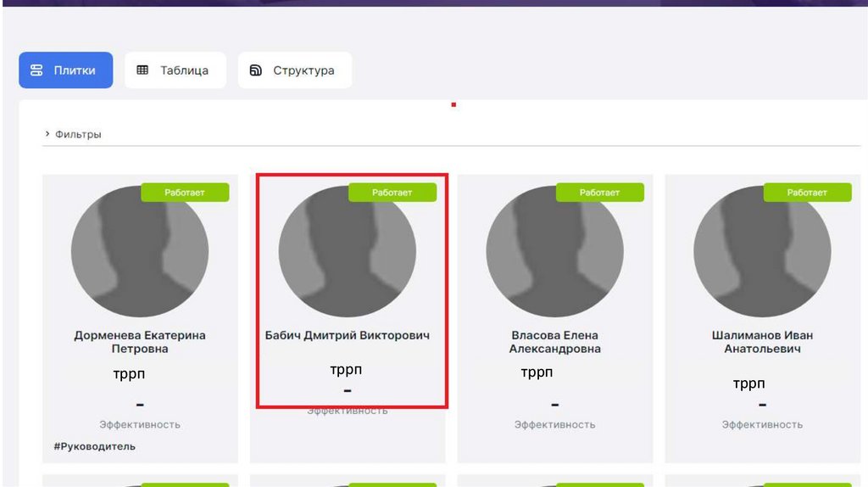Click Эффективность label under Власова

[x=554, y=424]
